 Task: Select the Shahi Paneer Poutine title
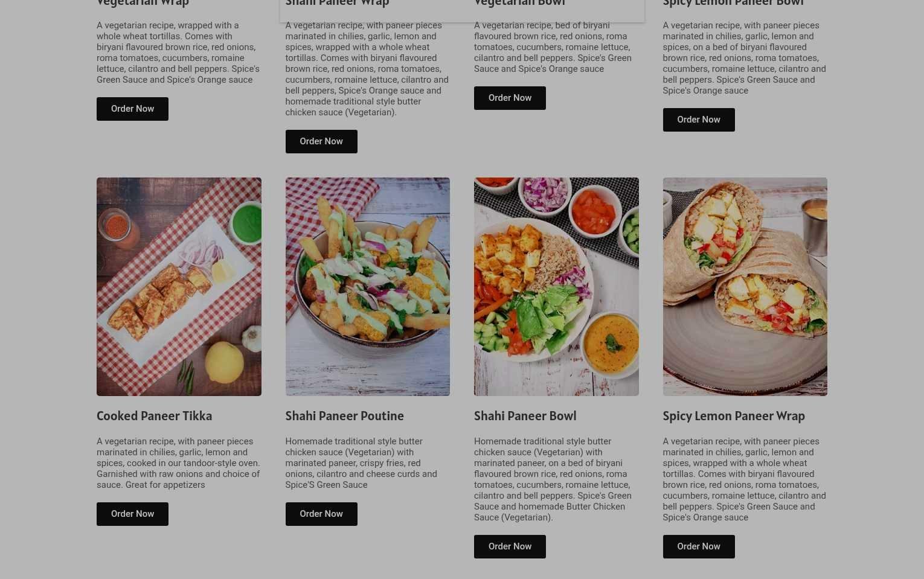345,416
